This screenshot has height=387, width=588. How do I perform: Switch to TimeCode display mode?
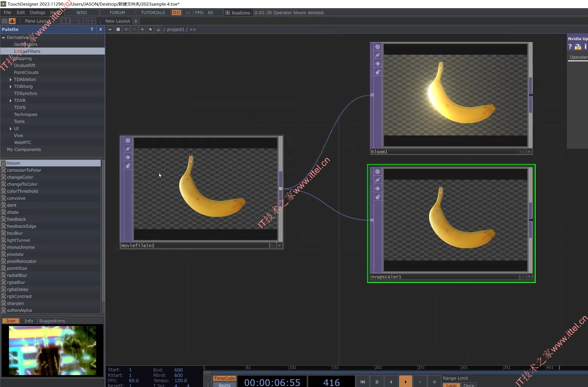[224, 378]
